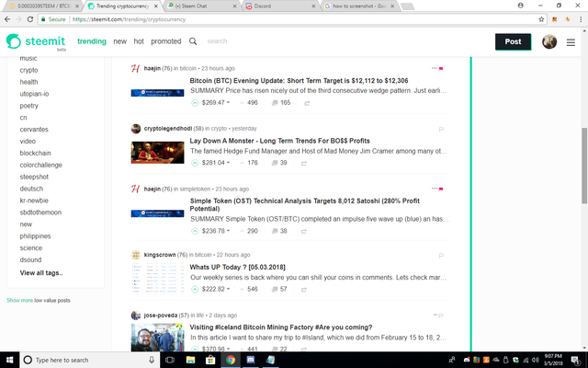Show voters list for 546 votes
The height and width of the screenshot is (368, 588).
pyautogui.click(x=249, y=289)
